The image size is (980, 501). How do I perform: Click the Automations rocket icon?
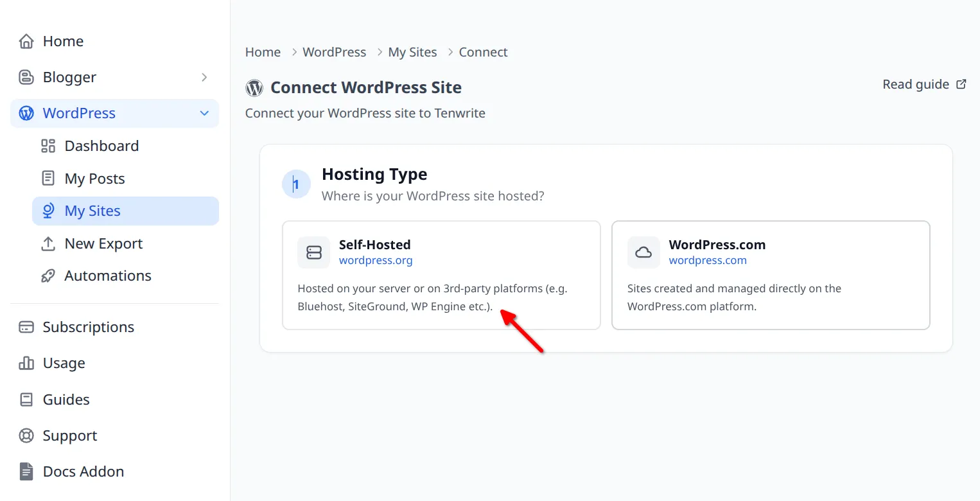coord(48,275)
